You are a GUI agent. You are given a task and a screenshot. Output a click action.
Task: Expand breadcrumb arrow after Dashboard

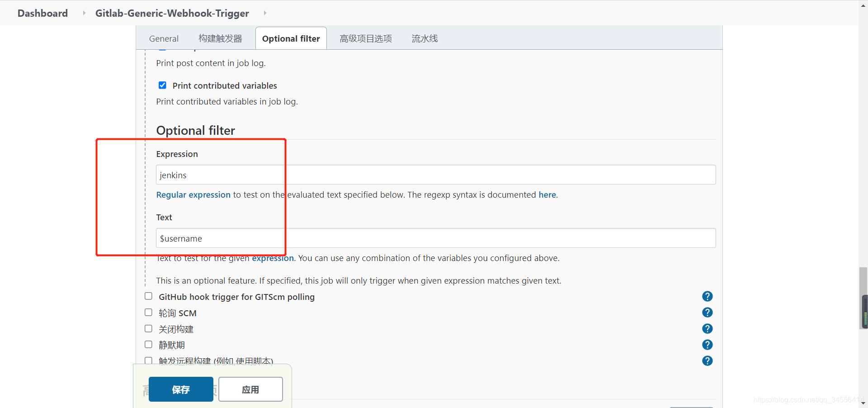84,13
